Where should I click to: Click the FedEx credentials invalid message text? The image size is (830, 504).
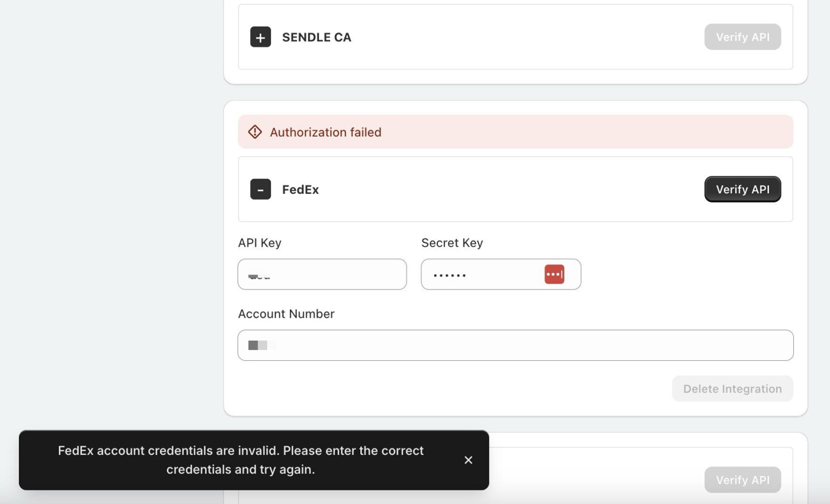tap(241, 460)
